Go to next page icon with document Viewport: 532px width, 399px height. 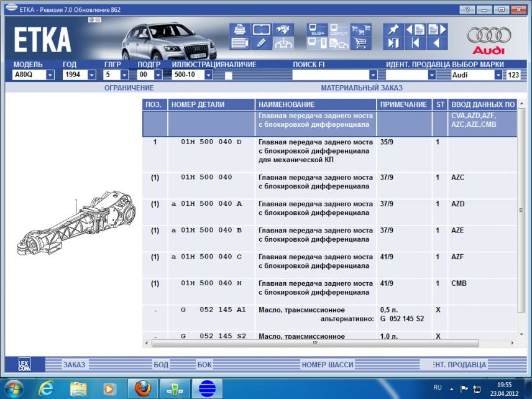click(437, 29)
